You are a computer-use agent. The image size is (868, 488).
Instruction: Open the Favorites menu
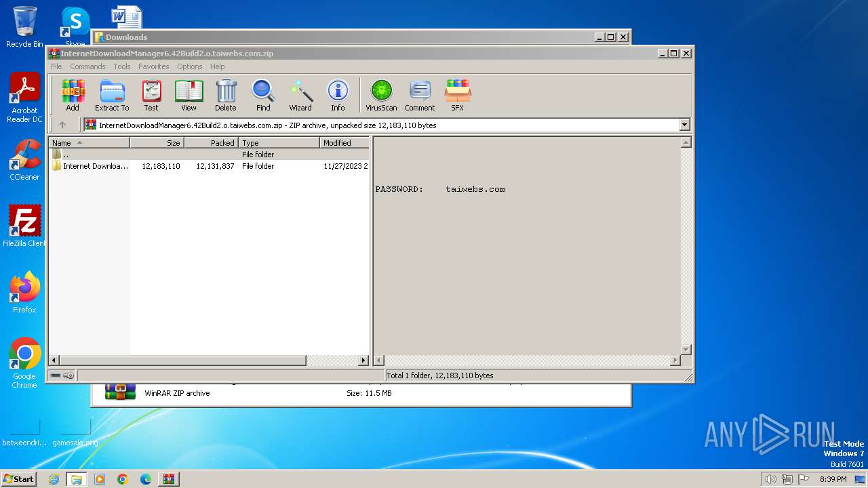(154, 66)
